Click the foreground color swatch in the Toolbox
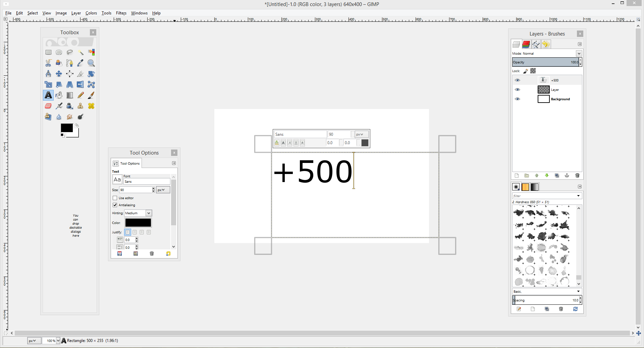Screen dimensions: 644x348 tap(66, 128)
